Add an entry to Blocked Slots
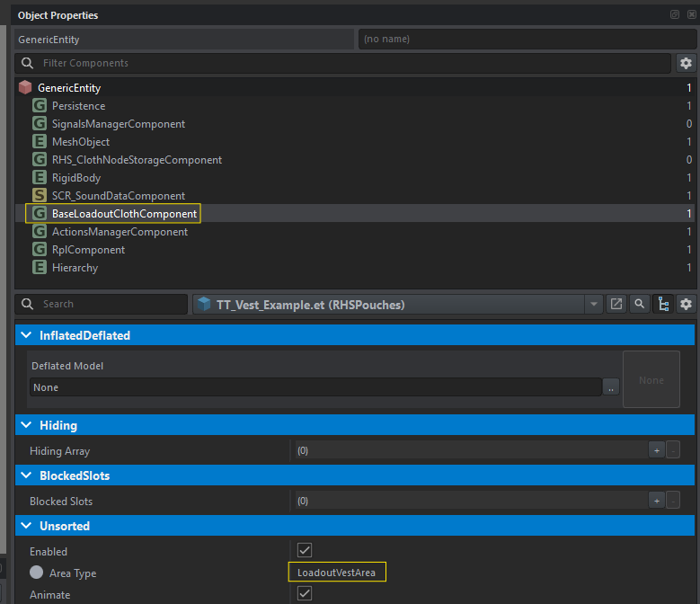The image size is (700, 604). [657, 501]
